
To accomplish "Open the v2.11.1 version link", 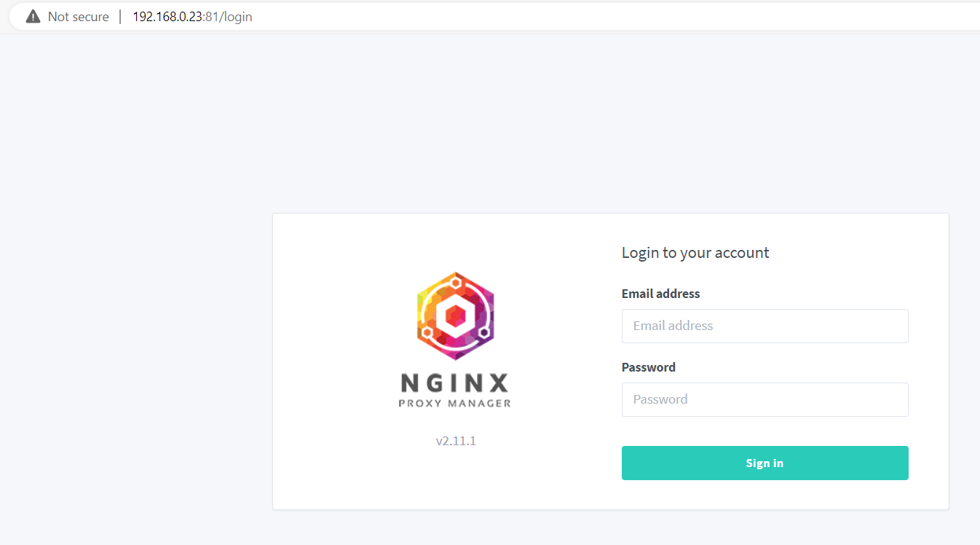I will pos(455,440).
